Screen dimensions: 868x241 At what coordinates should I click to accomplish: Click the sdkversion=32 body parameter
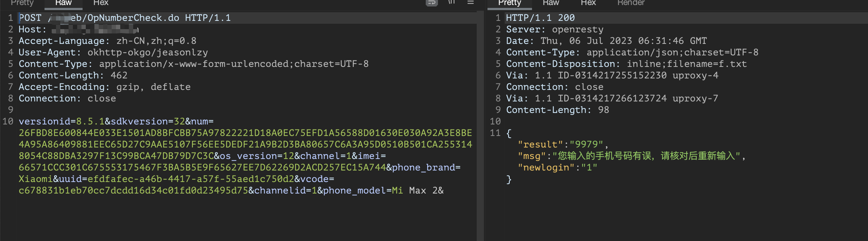tap(148, 122)
